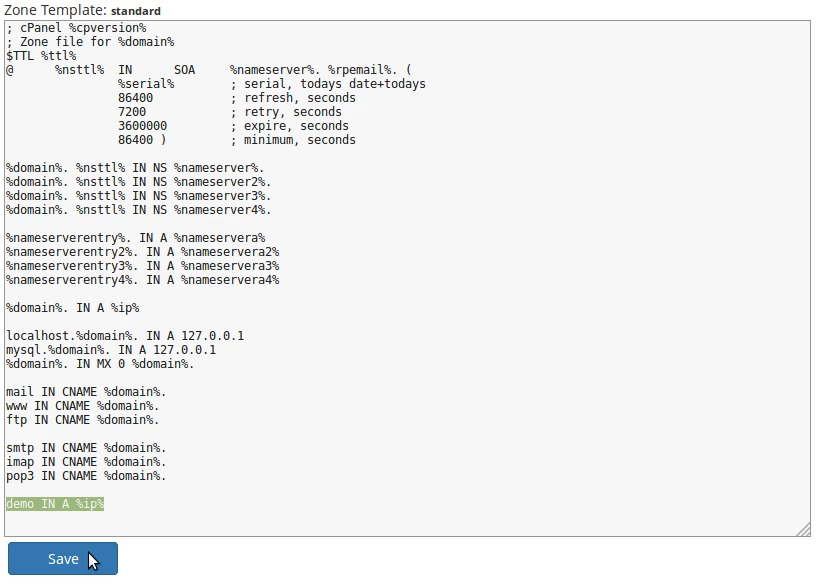The width and height of the screenshot is (822, 585).
Task: Place cursor on the localhost A record line
Action: coord(125,336)
